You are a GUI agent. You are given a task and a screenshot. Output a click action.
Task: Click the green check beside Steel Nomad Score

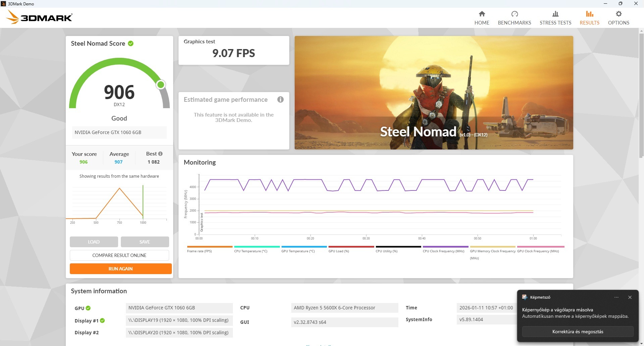(x=131, y=43)
